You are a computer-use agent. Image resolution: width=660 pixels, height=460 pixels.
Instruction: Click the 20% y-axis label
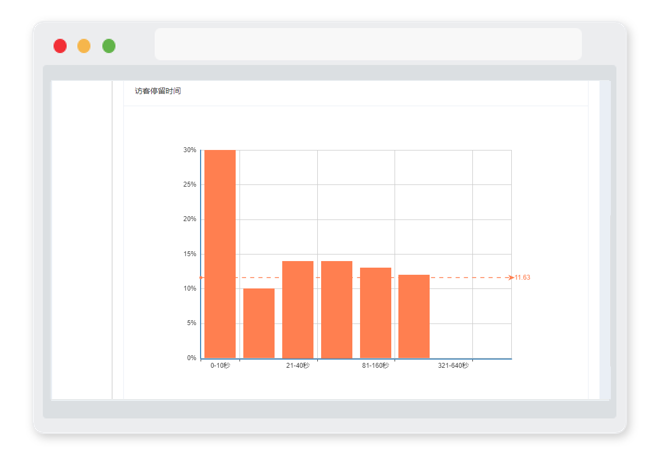tap(190, 219)
